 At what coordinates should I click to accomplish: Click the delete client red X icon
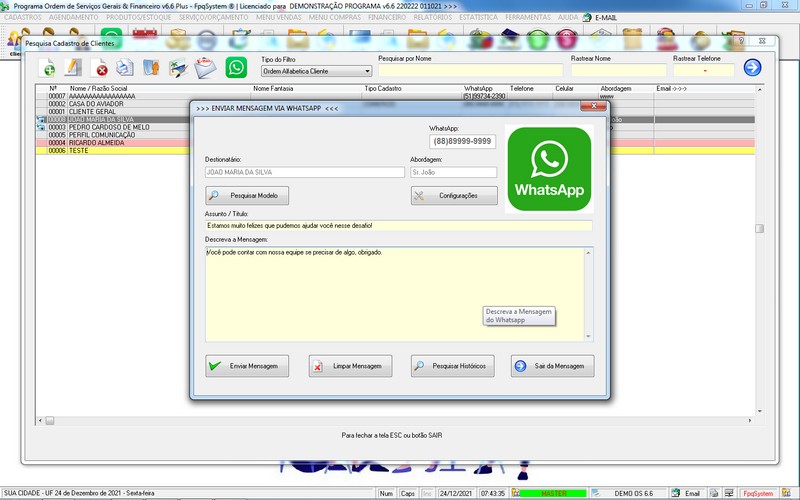point(99,67)
